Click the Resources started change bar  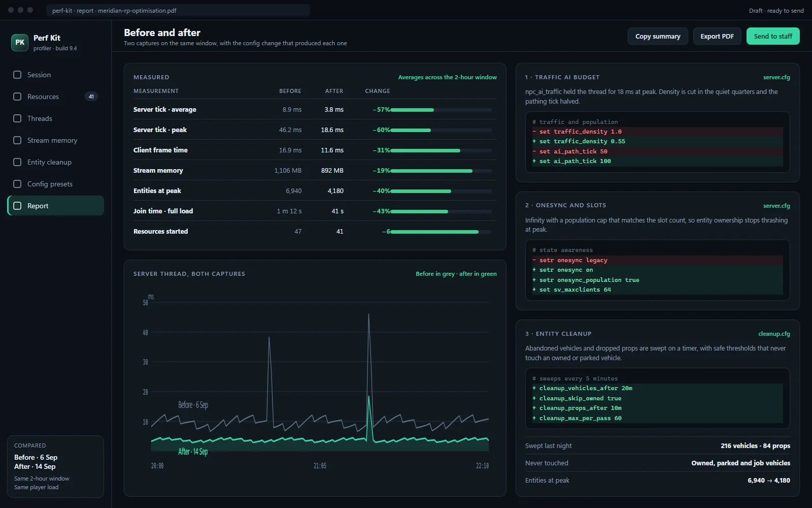tap(441, 232)
